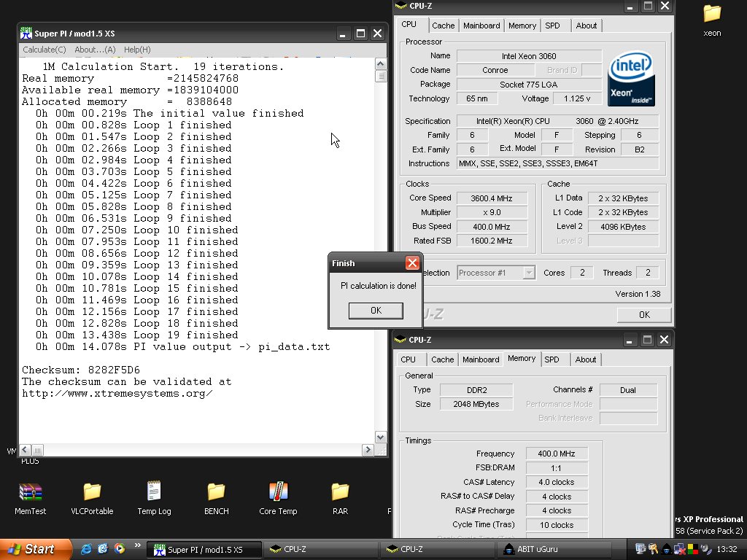Switch to Memory tab in upper CPU-Z
The height and width of the screenshot is (560, 747).
point(522,26)
